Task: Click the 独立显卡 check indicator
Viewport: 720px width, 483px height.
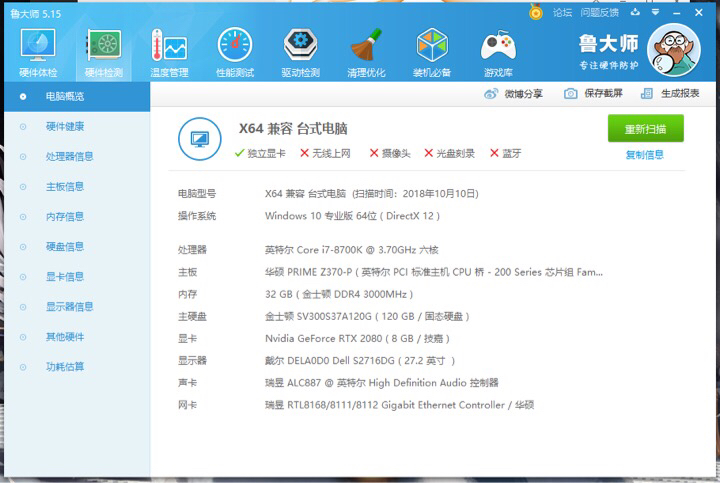Action: pyautogui.click(x=260, y=153)
